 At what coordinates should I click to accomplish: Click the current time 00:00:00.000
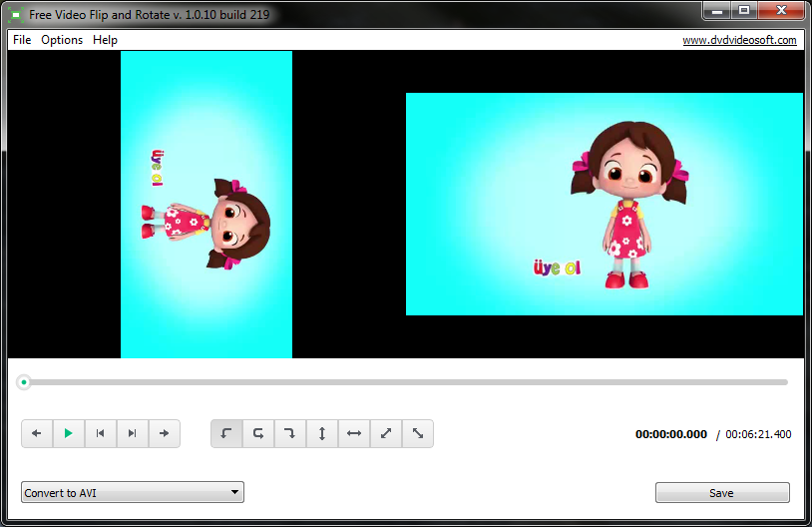click(x=671, y=434)
